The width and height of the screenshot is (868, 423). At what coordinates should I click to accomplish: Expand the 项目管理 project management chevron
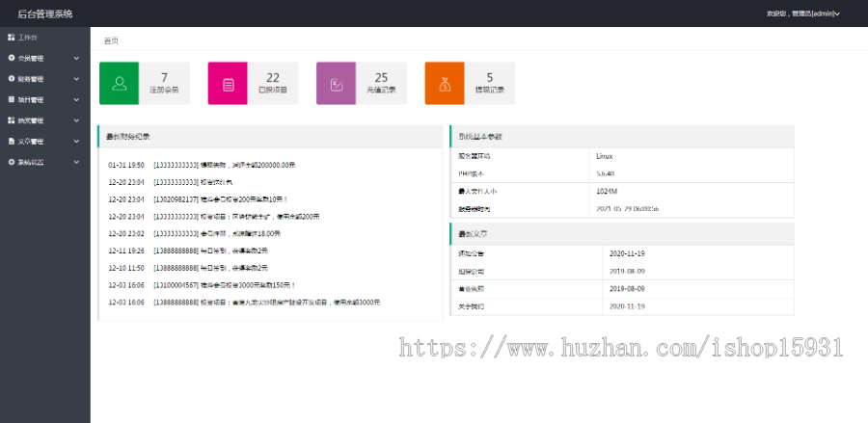(x=76, y=100)
